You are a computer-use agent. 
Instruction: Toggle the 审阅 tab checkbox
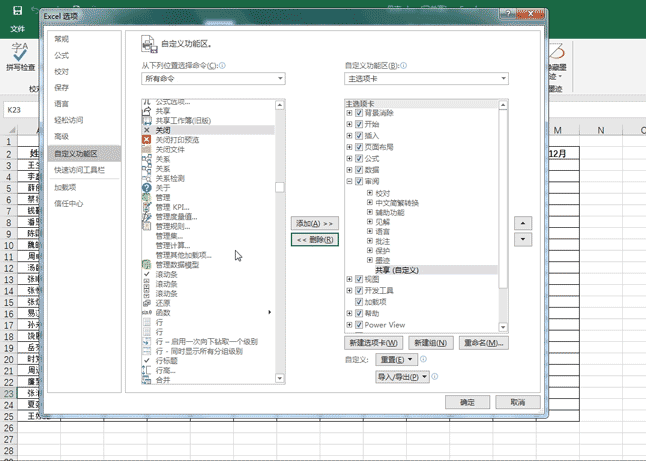[x=359, y=181]
